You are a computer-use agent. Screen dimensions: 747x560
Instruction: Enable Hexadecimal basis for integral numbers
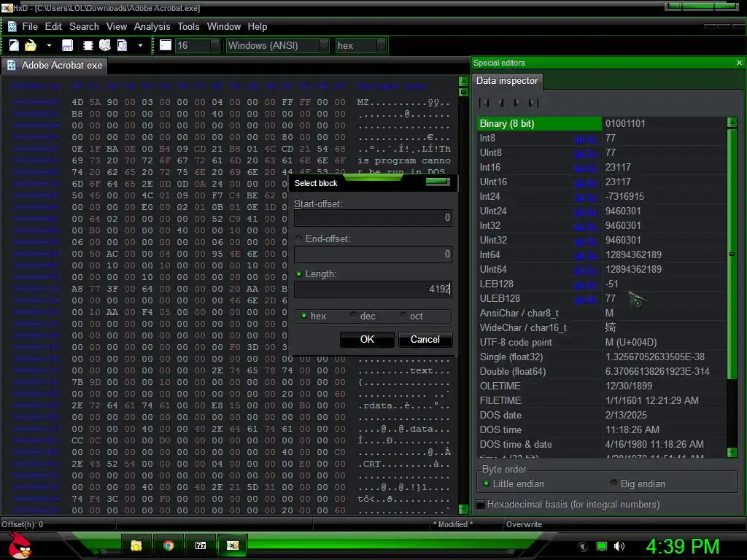click(x=481, y=505)
